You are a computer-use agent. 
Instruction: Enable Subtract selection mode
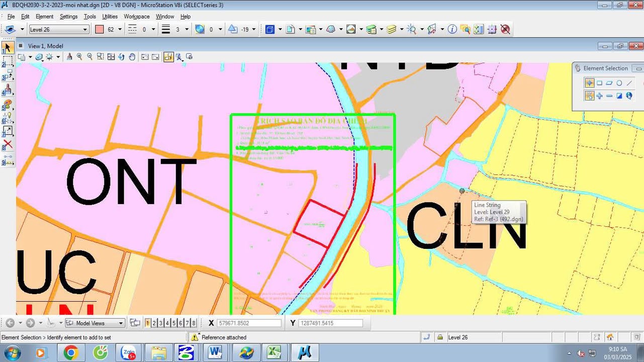click(x=609, y=96)
